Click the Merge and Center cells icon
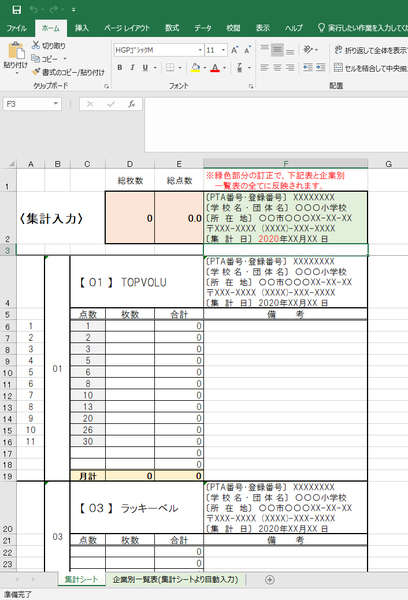This screenshot has width=408, height=600. point(338,68)
